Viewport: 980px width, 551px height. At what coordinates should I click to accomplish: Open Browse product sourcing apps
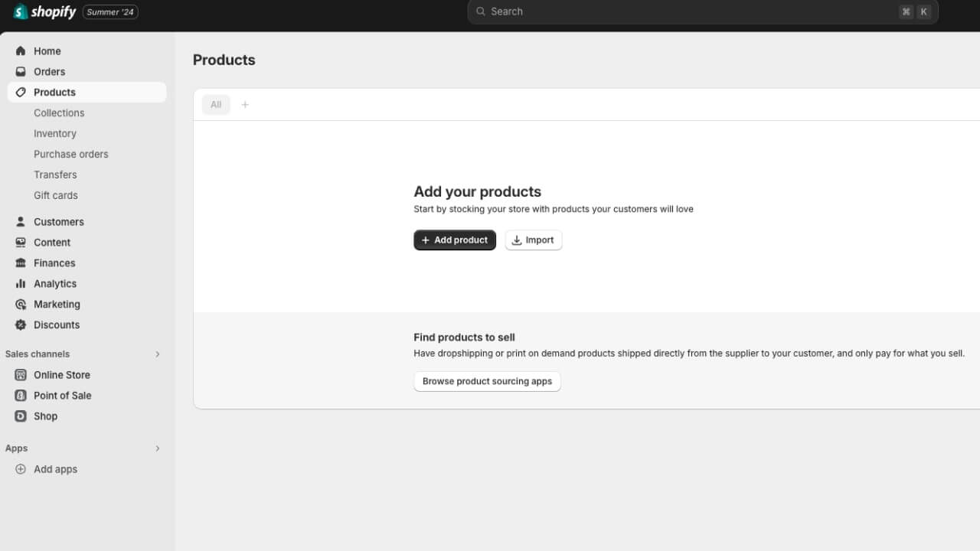click(487, 380)
